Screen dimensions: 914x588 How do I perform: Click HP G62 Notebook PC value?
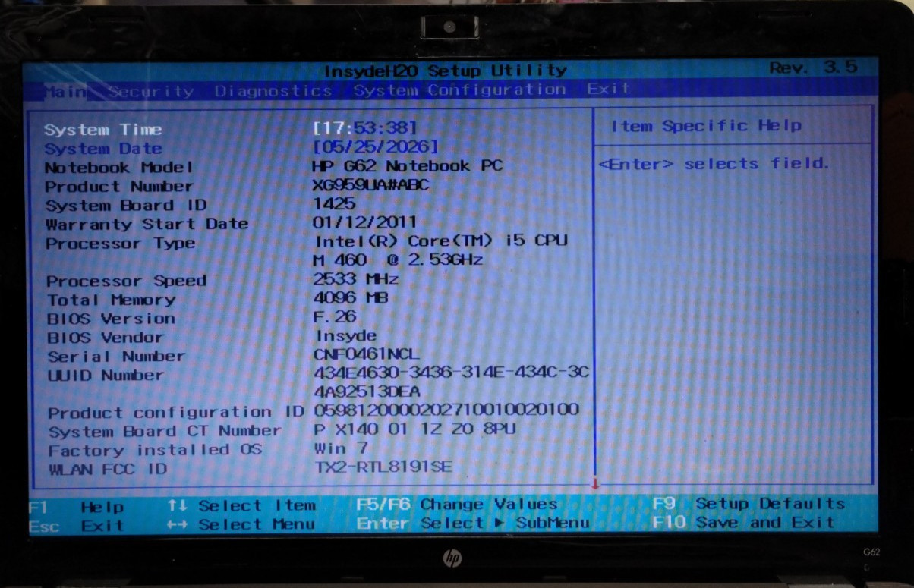pos(408,165)
